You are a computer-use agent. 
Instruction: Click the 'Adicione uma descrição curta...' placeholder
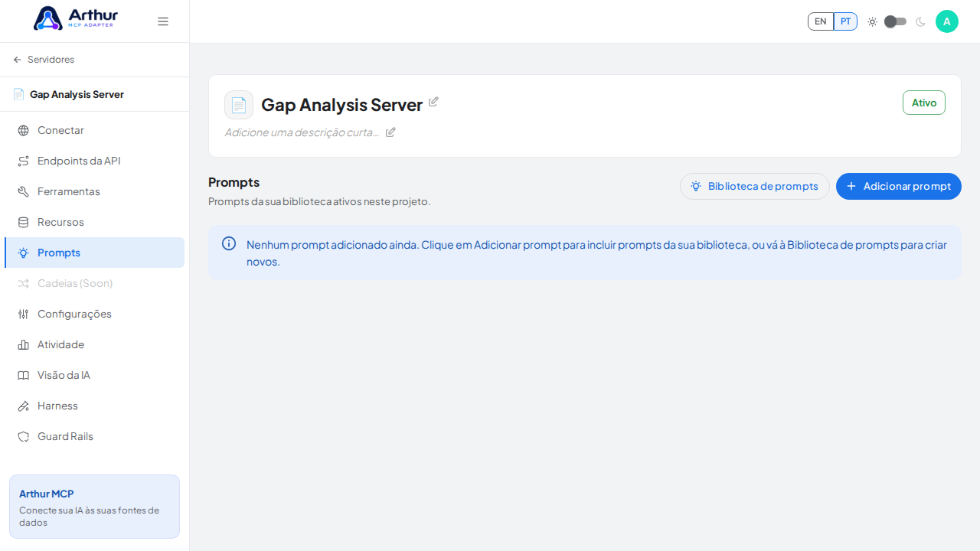[302, 132]
